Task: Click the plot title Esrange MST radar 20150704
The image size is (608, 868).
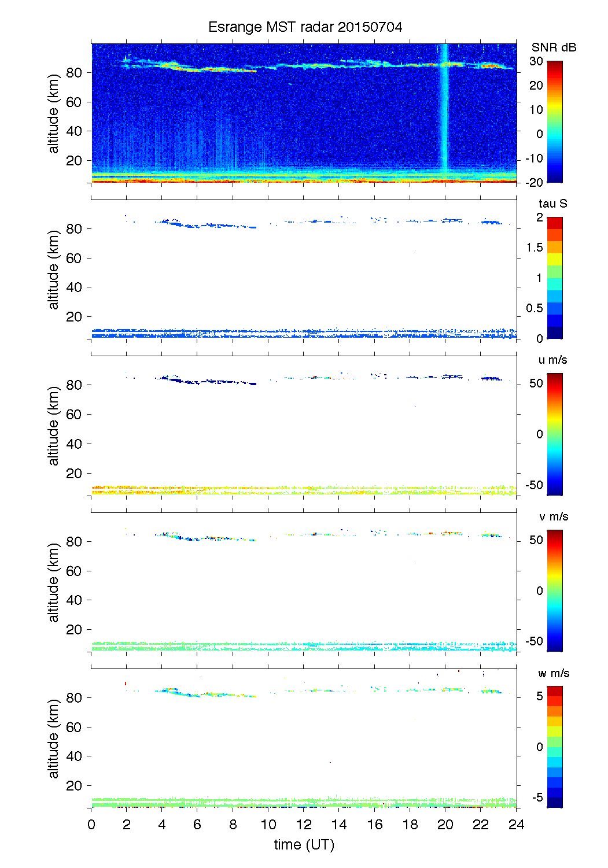Action: [x=305, y=27]
